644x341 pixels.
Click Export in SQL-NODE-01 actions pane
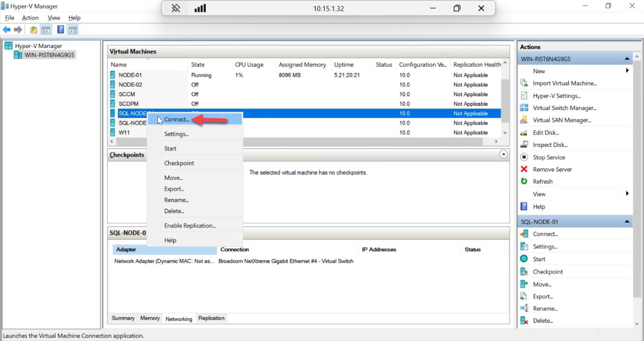pyautogui.click(x=543, y=296)
